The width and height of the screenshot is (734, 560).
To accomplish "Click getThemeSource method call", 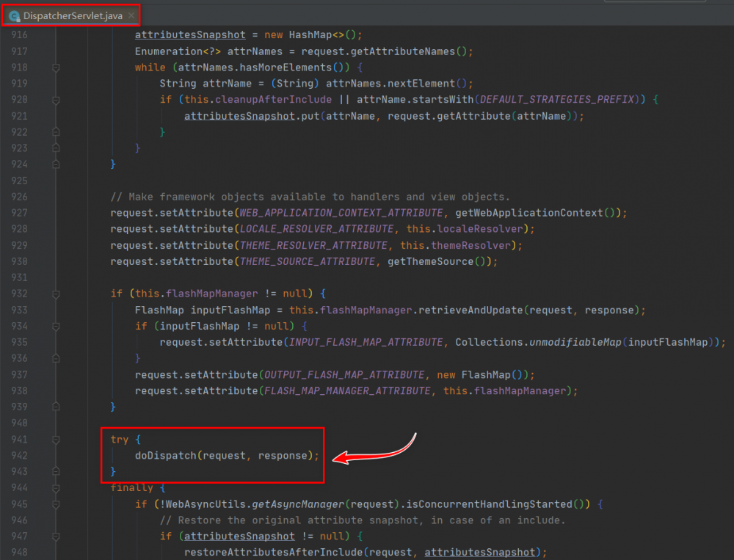I will 431,261.
